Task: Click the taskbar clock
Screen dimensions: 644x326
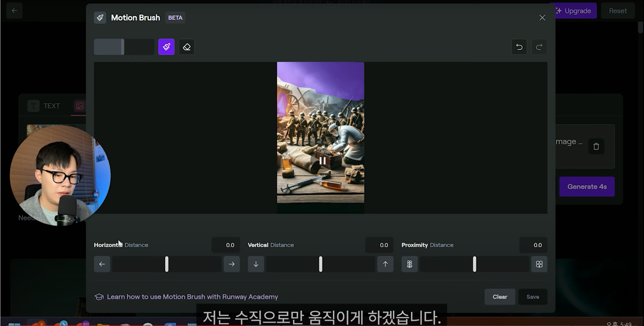Action: [x=619, y=324]
